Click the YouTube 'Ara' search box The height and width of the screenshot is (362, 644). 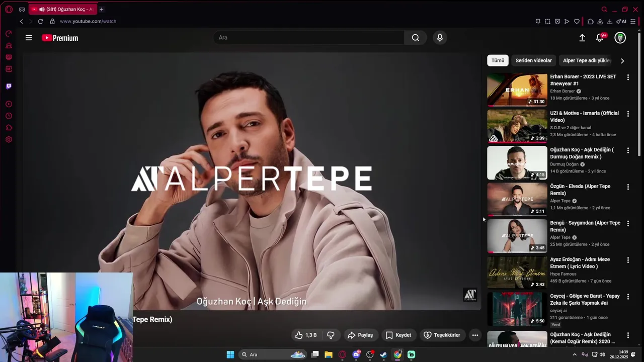coord(309,38)
